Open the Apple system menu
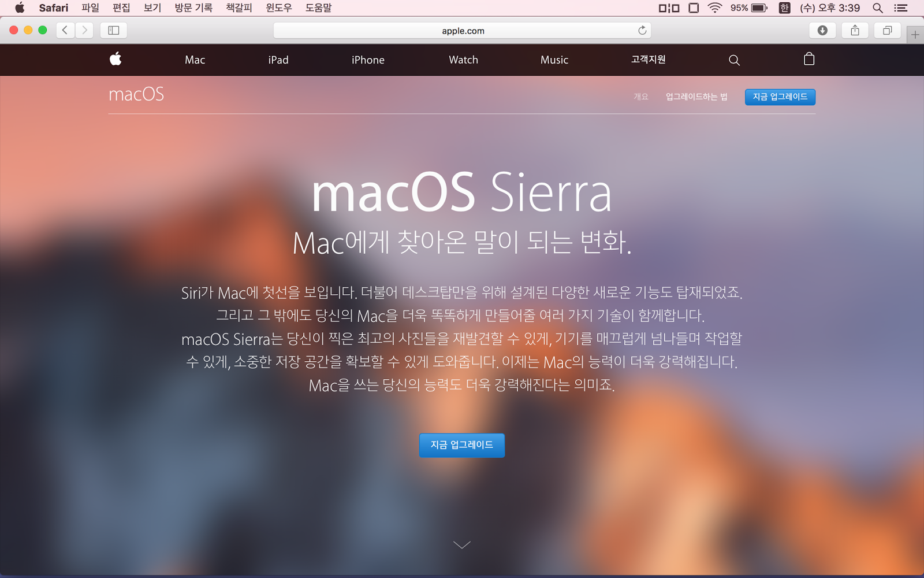924x578 pixels. [20, 8]
